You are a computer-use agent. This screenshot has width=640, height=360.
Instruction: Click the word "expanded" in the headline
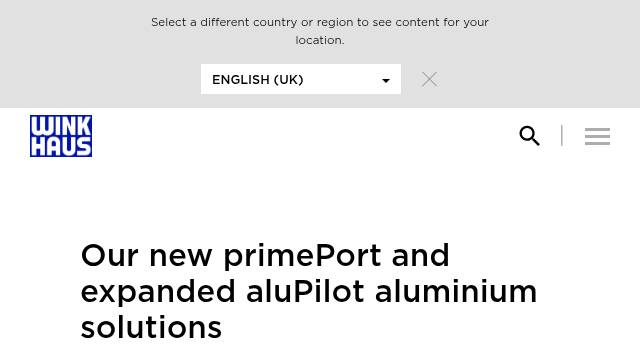pyautogui.click(x=158, y=293)
